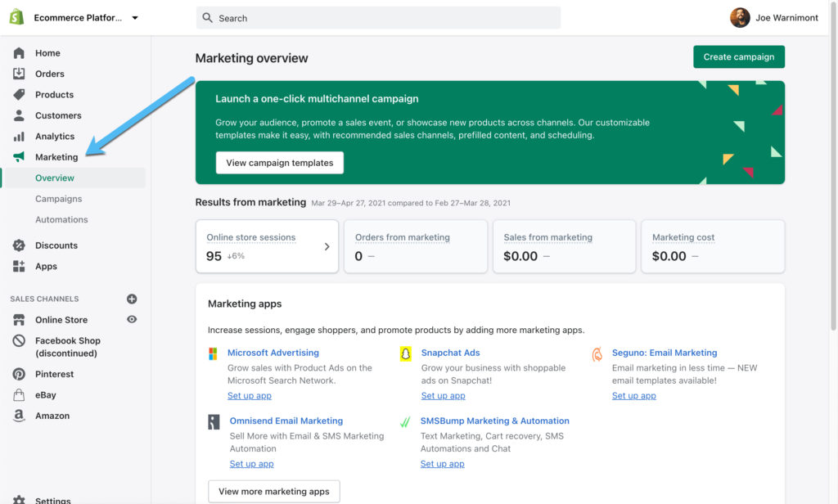Click the eBay bag icon
The image size is (838, 504).
click(20, 395)
